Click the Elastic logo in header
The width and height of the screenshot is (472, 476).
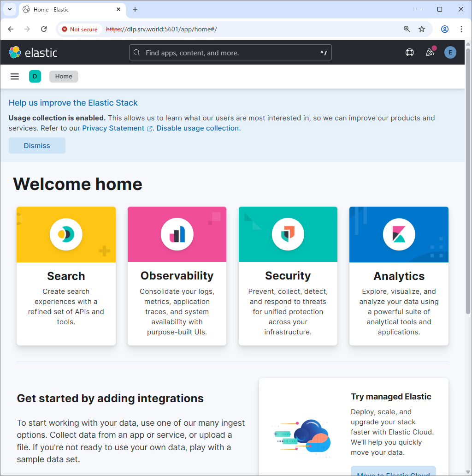pyautogui.click(x=33, y=53)
